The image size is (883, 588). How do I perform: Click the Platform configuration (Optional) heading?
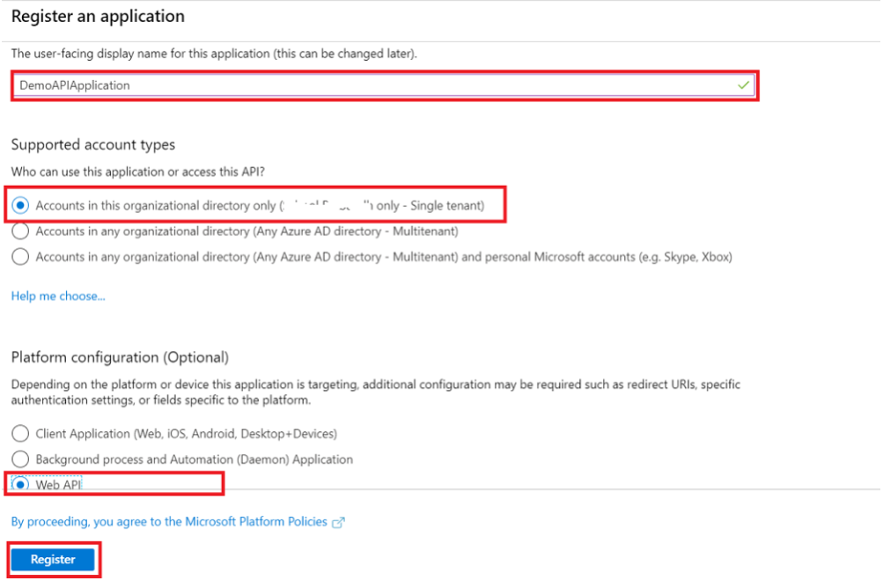point(120,357)
